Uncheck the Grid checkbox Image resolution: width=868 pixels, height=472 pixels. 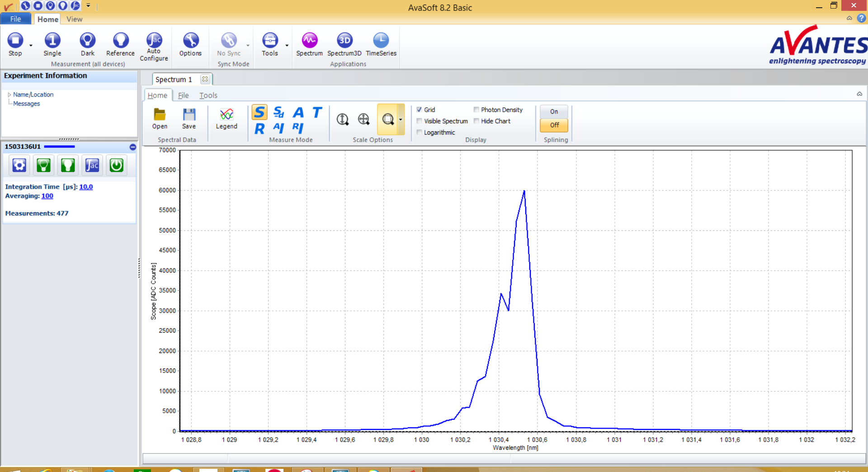click(420, 110)
